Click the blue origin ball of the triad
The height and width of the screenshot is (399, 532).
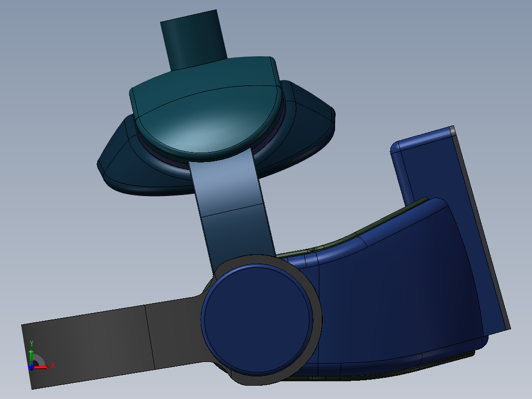pos(31,367)
